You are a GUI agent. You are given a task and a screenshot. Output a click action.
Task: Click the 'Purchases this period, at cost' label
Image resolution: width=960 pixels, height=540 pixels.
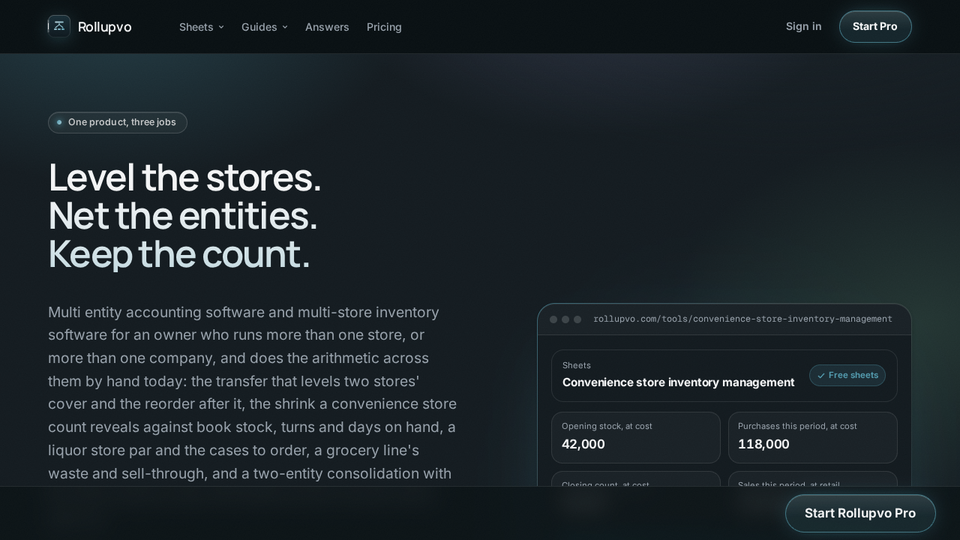click(x=797, y=426)
